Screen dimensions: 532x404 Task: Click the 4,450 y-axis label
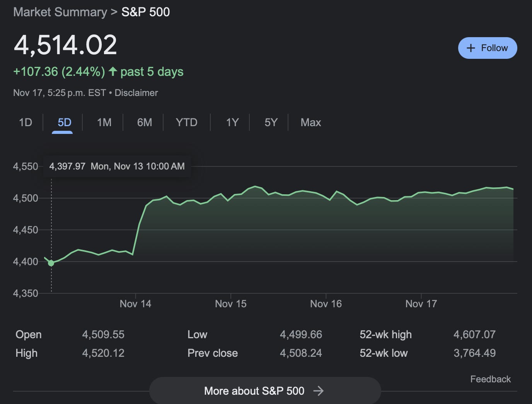pos(26,230)
